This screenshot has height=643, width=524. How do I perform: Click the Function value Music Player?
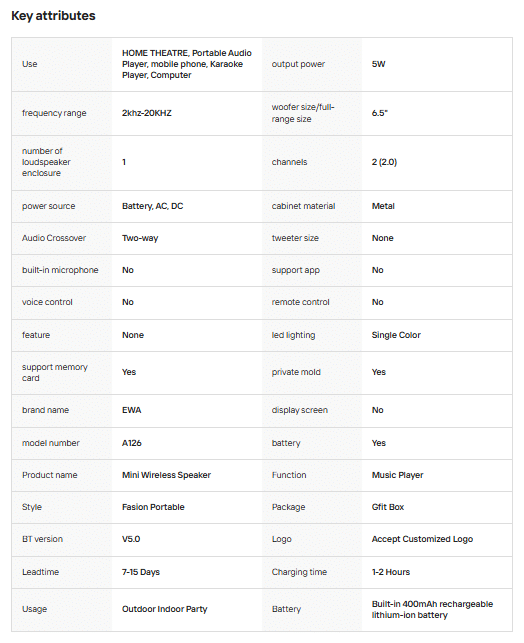[x=397, y=475]
